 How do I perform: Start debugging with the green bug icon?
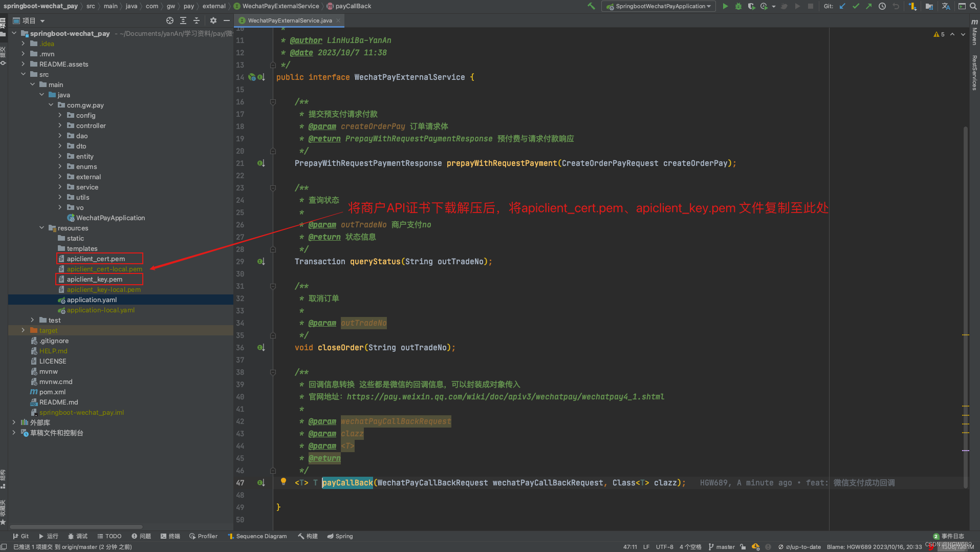[738, 6]
